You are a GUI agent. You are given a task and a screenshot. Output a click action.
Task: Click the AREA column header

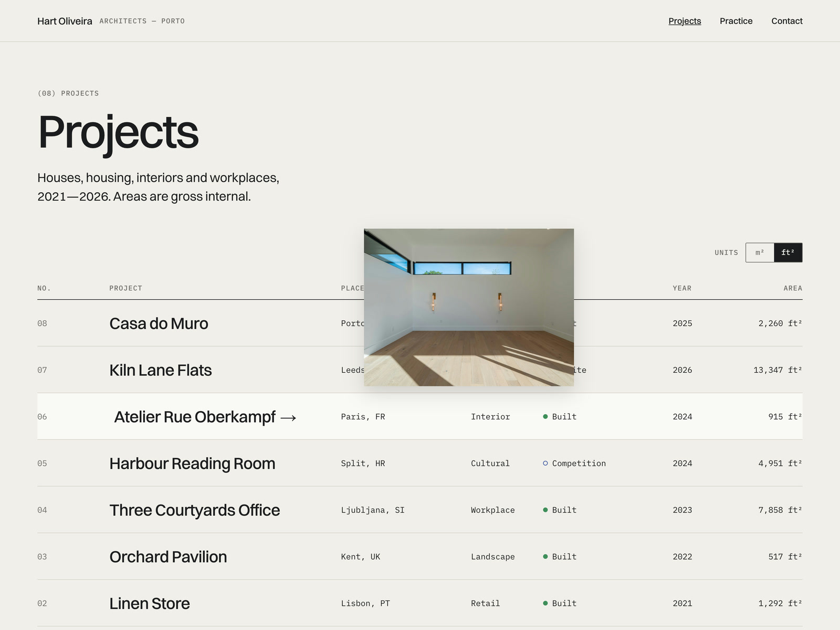tap(793, 288)
